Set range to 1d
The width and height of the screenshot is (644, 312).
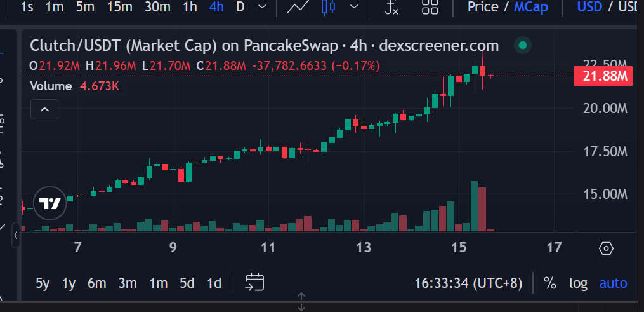pos(214,283)
